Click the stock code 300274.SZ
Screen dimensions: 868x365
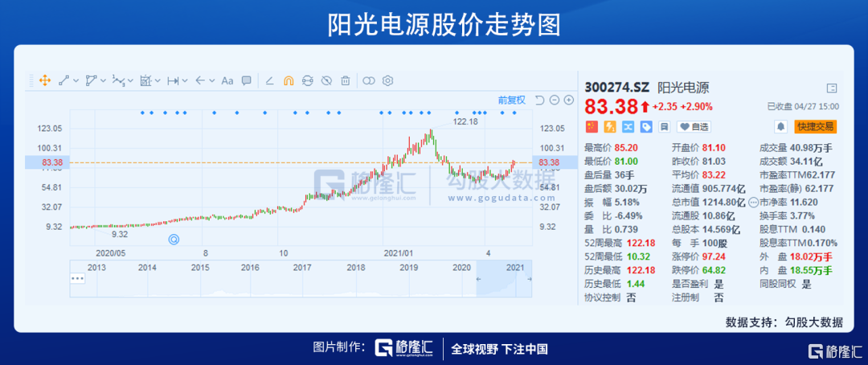[x=617, y=88]
